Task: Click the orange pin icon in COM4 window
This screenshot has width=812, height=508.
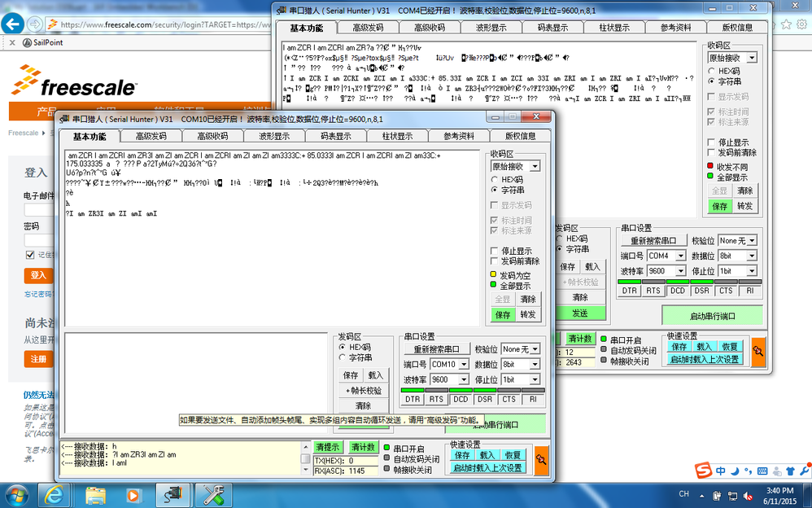Action: pyautogui.click(x=758, y=352)
